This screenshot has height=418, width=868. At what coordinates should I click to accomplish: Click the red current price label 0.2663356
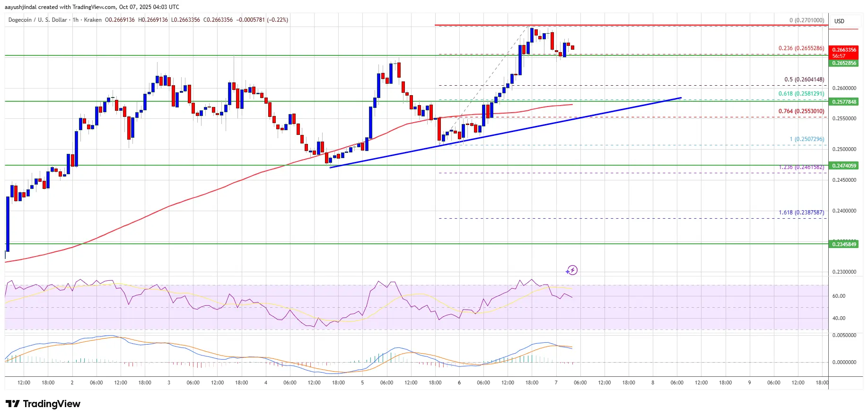(x=844, y=50)
